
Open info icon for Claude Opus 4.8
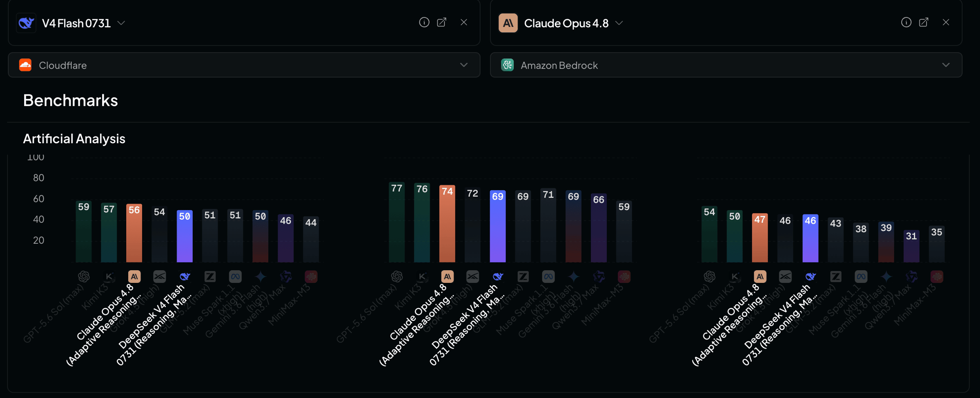906,22
